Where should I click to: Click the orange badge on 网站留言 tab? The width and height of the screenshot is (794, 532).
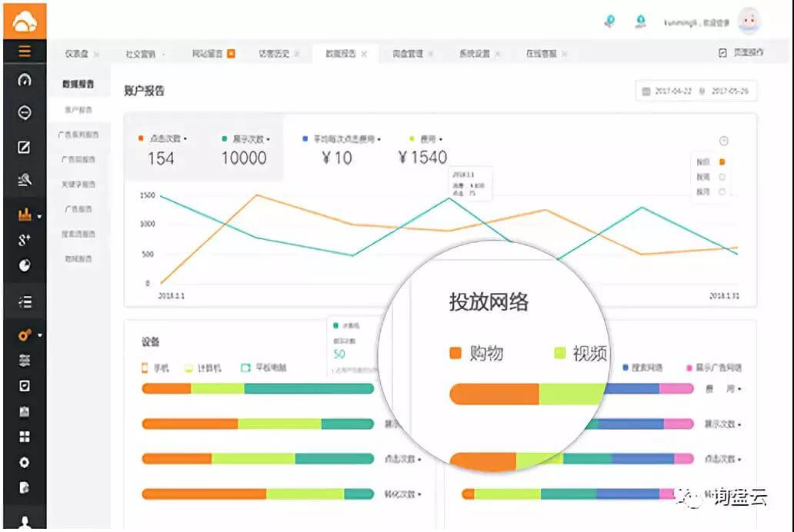231,53
